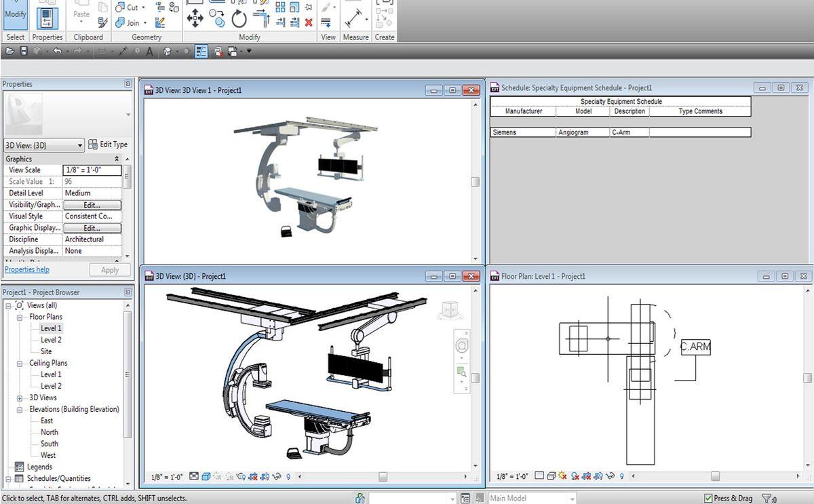
Task: Click Undo on the Quick Access Toolbar
Action: pyautogui.click(x=58, y=51)
